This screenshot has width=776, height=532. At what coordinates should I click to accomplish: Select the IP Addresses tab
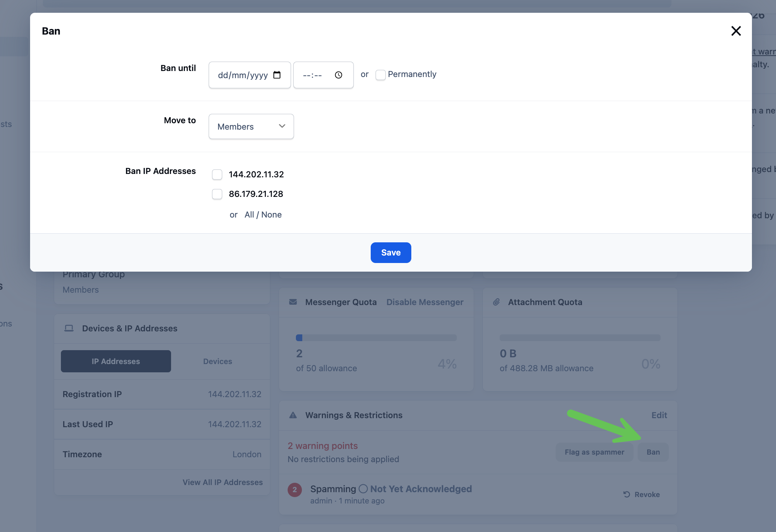[x=116, y=361]
